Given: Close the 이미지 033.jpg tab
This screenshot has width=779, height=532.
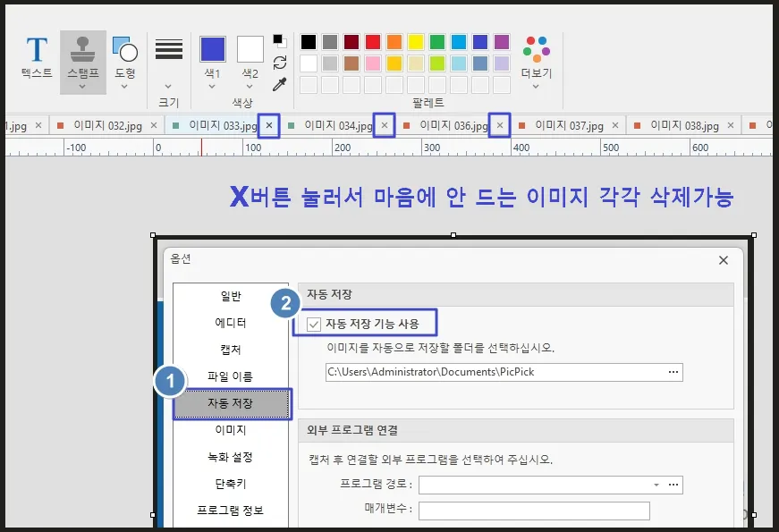Looking at the screenshot, I should (x=269, y=126).
